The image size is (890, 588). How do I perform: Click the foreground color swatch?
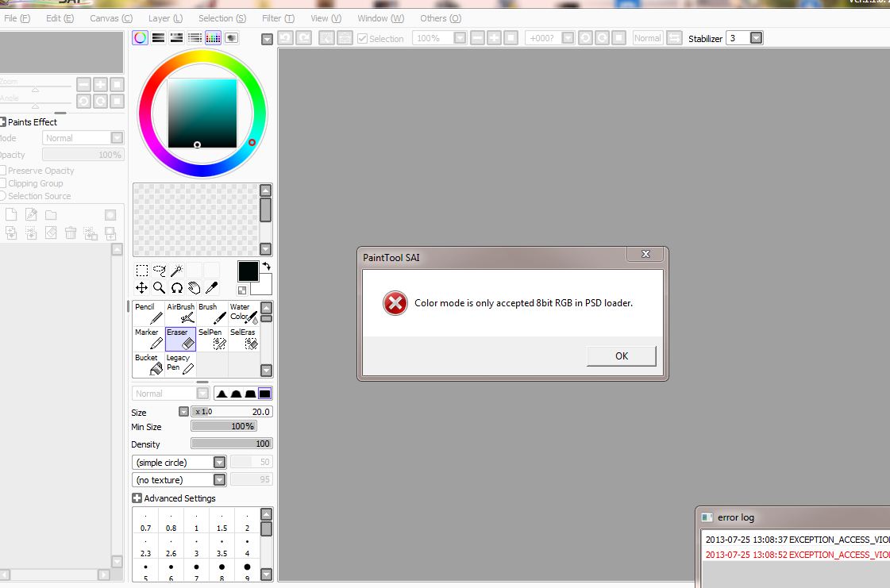point(248,271)
